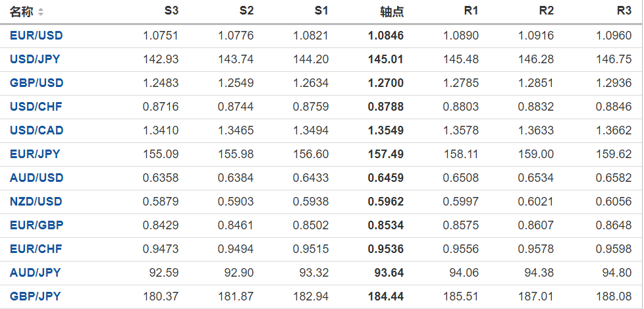Click the 轴点 column header
Screen dimensions: 644x309
[392, 12]
